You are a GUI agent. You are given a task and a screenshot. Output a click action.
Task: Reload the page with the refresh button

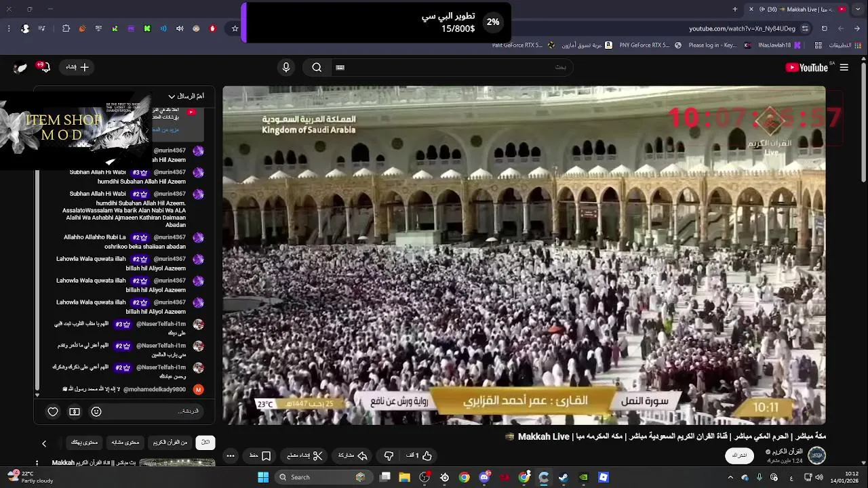[x=825, y=28]
